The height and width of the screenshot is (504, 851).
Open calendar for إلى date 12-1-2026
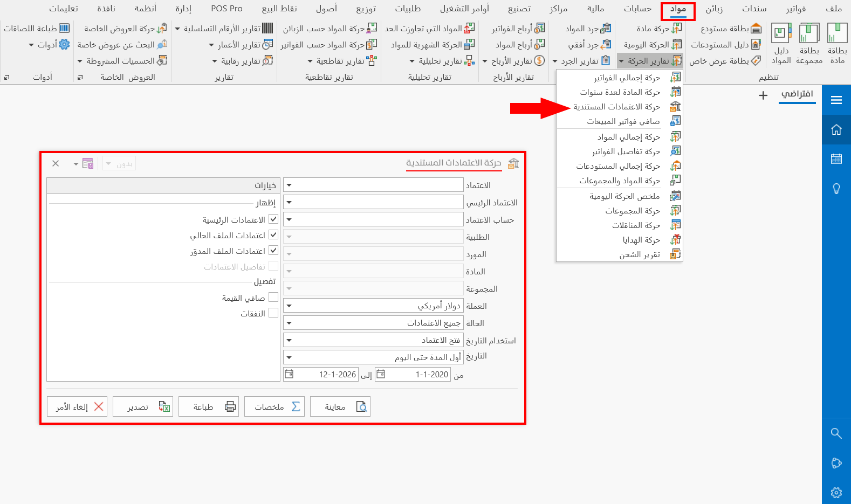pos(289,374)
